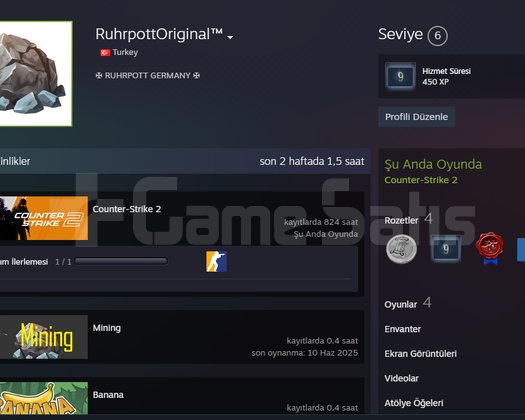The height and width of the screenshot is (420, 525).
Task: Click the silver pillar community badge
Action: 401,249
